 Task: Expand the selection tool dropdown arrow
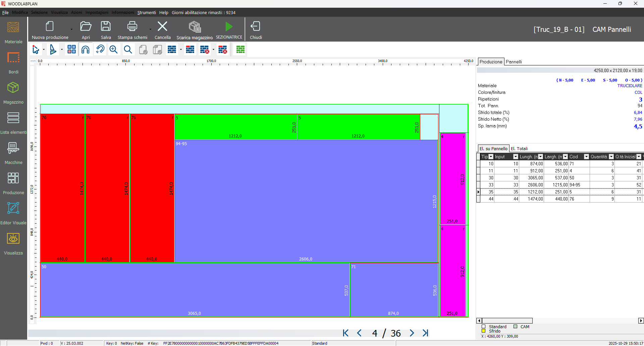pyautogui.click(x=43, y=49)
